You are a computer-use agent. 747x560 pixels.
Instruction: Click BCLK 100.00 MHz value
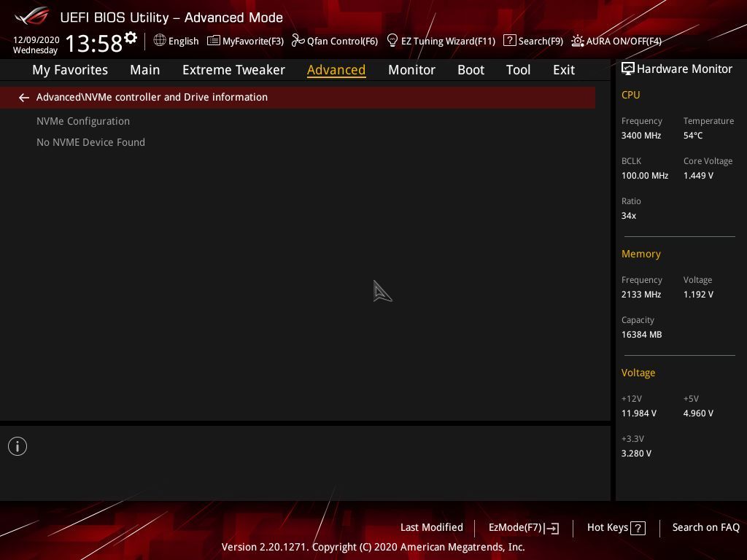tap(645, 176)
